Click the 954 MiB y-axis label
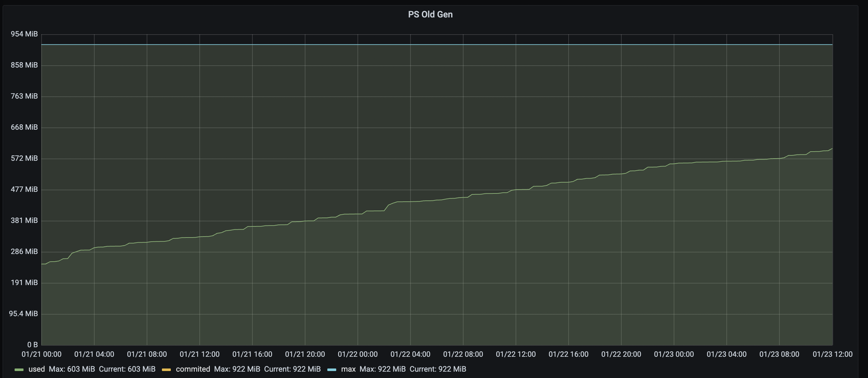Viewport: 868px width, 378px height. pyautogui.click(x=24, y=34)
